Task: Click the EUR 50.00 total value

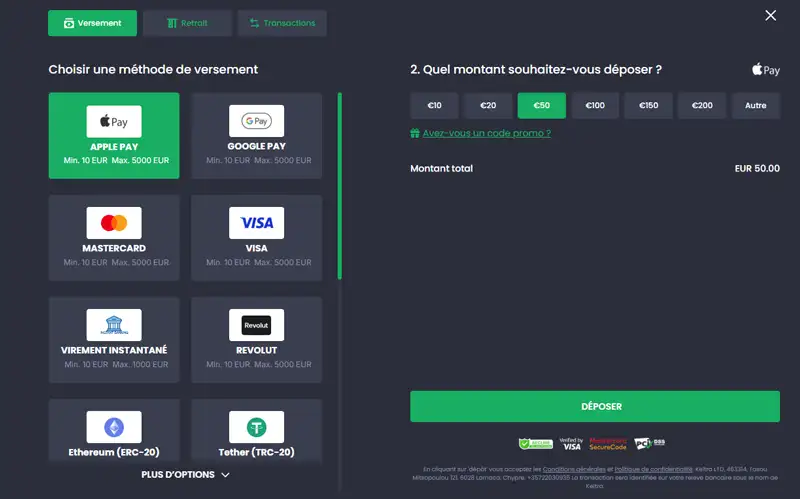Action: click(757, 168)
